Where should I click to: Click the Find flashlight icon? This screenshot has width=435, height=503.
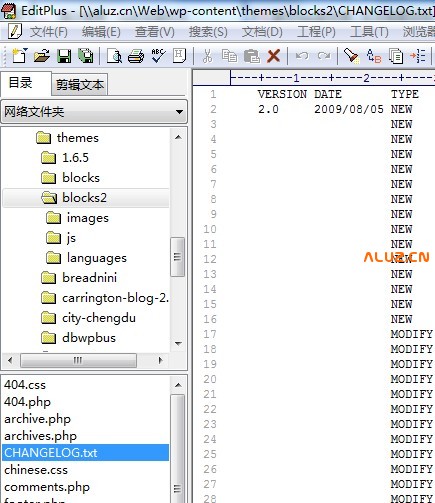tap(351, 56)
